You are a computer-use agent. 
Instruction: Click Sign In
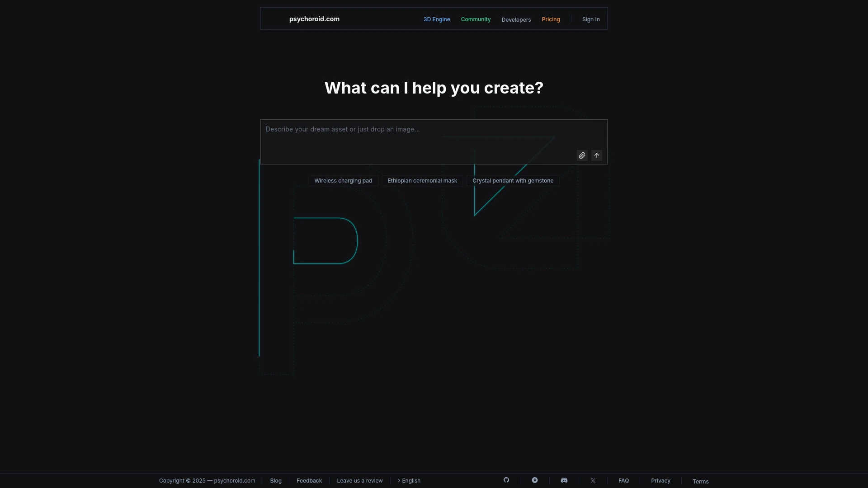click(590, 19)
